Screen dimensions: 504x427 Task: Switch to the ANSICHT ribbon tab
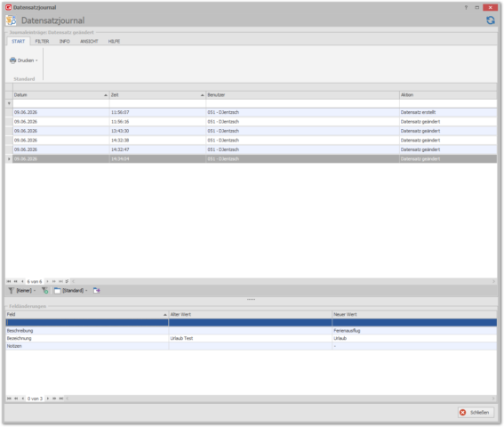pyautogui.click(x=89, y=41)
